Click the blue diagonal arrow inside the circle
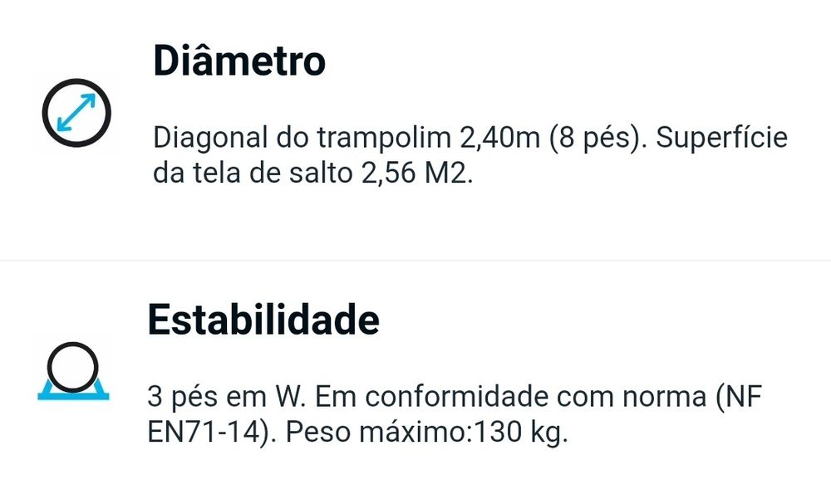Image resolution: width=831 pixels, height=504 pixels. (x=76, y=113)
